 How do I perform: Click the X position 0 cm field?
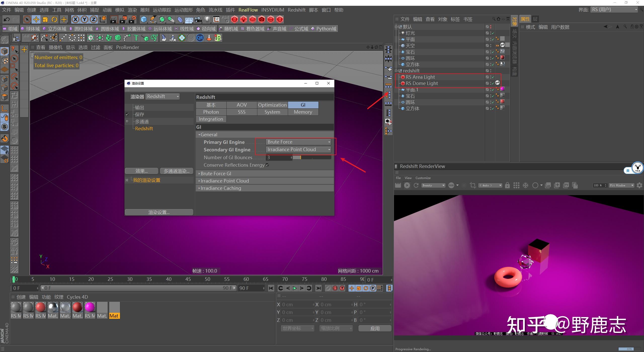pos(297,304)
